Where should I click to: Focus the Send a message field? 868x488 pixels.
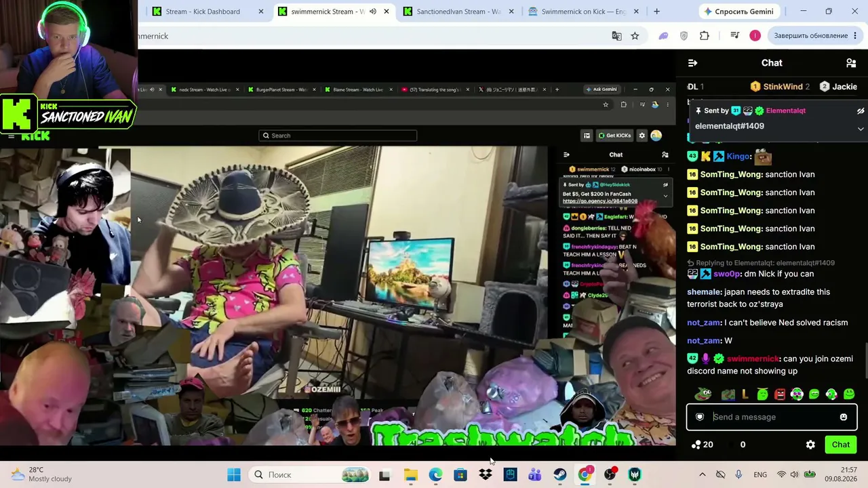coord(772,417)
